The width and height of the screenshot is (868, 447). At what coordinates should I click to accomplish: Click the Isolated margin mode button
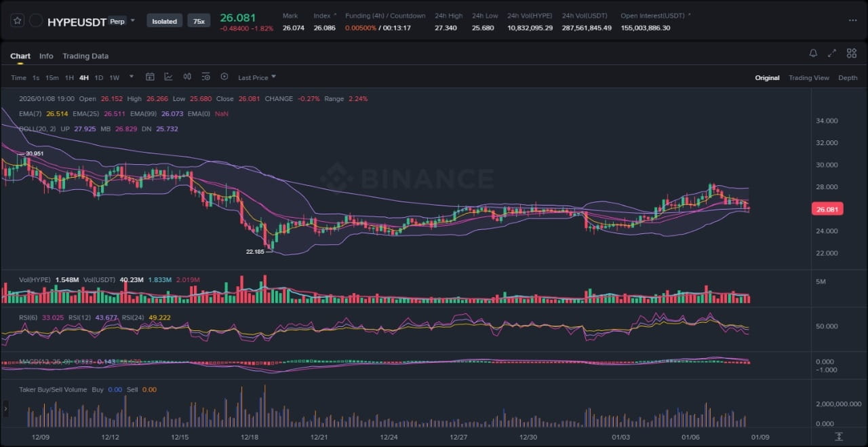coord(164,21)
